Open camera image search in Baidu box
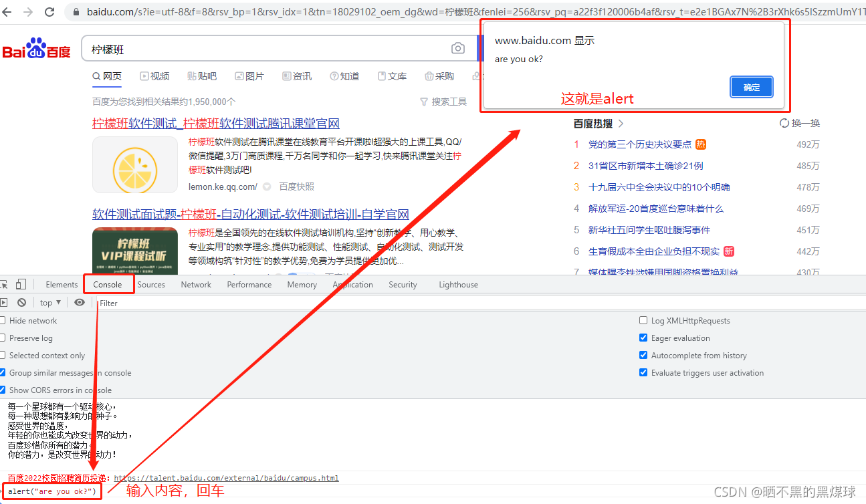The width and height of the screenshot is (866, 504). [x=457, y=48]
